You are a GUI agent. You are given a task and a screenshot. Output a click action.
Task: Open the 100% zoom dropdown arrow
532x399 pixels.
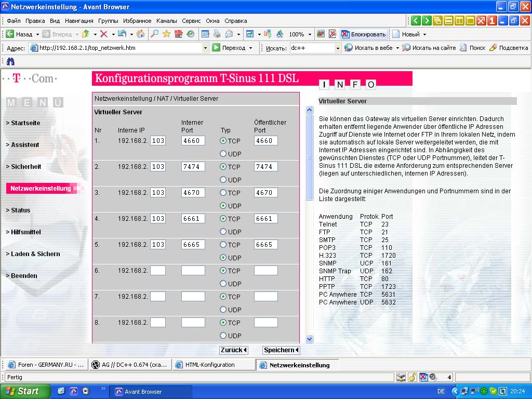(x=310, y=34)
